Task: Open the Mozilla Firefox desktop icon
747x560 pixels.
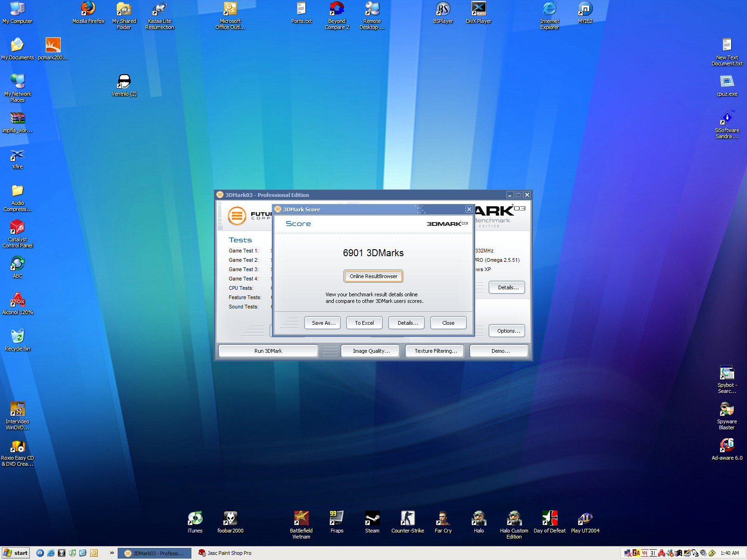Action: [x=88, y=13]
